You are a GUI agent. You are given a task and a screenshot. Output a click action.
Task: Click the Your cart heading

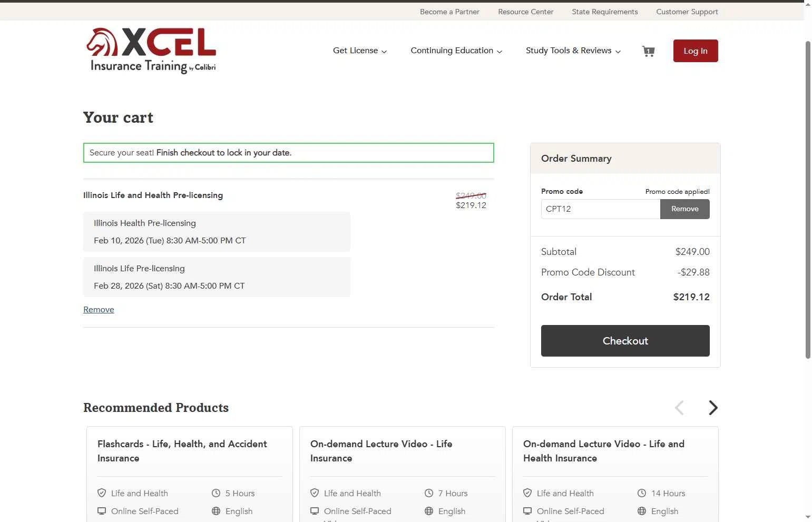pyautogui.click(x=118, y=117)
